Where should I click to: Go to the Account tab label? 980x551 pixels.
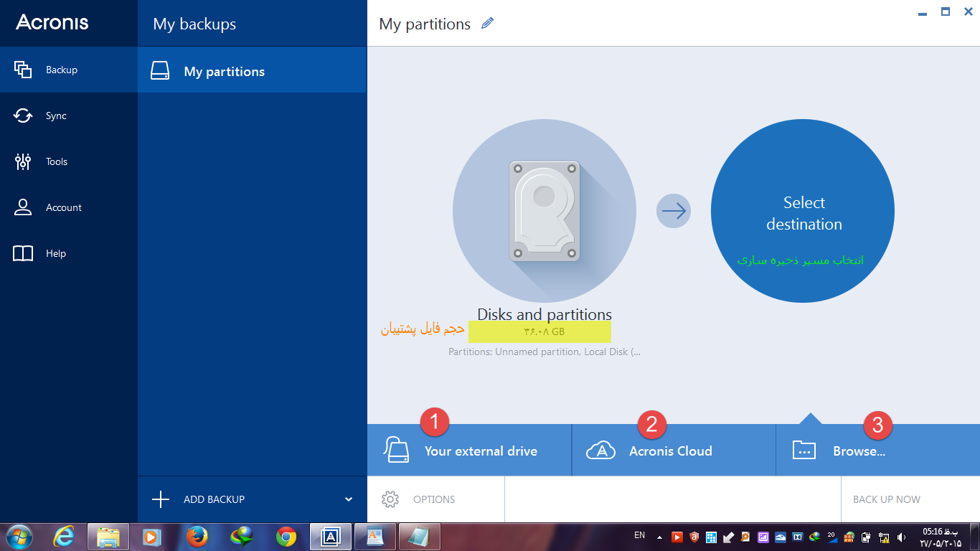(64, 207)
